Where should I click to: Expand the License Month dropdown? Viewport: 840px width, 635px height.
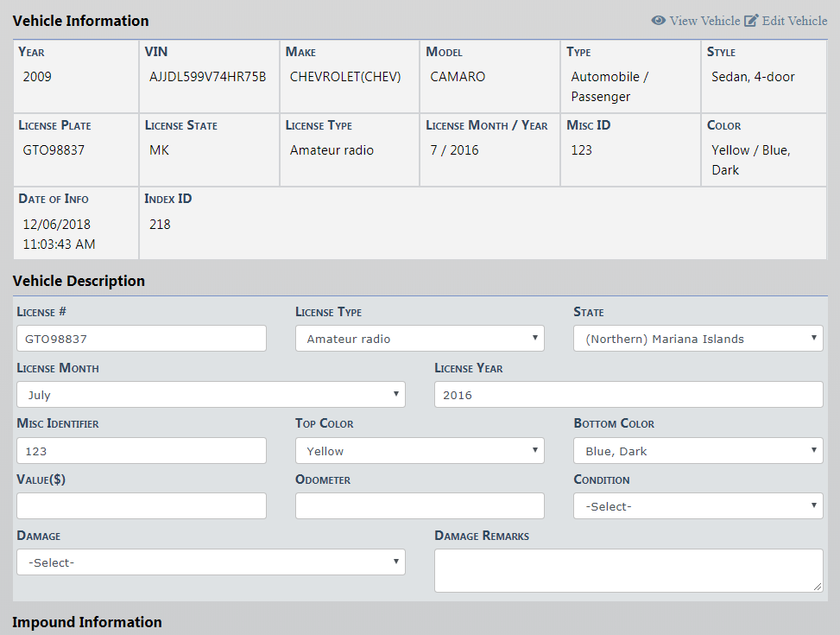click(x=211, y=395)
